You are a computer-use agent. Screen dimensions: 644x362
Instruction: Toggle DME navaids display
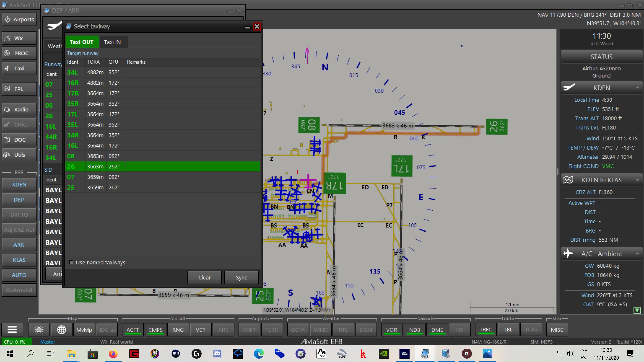point(437,330)
